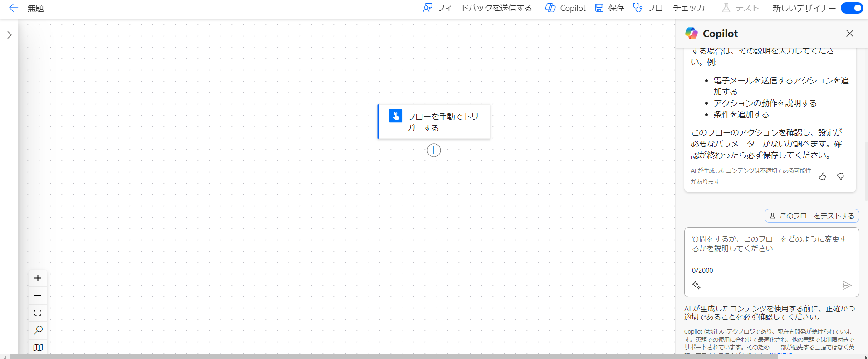Add a new step with the plus circle
This screenshot has width=868, height=359.
click(434, 150)
